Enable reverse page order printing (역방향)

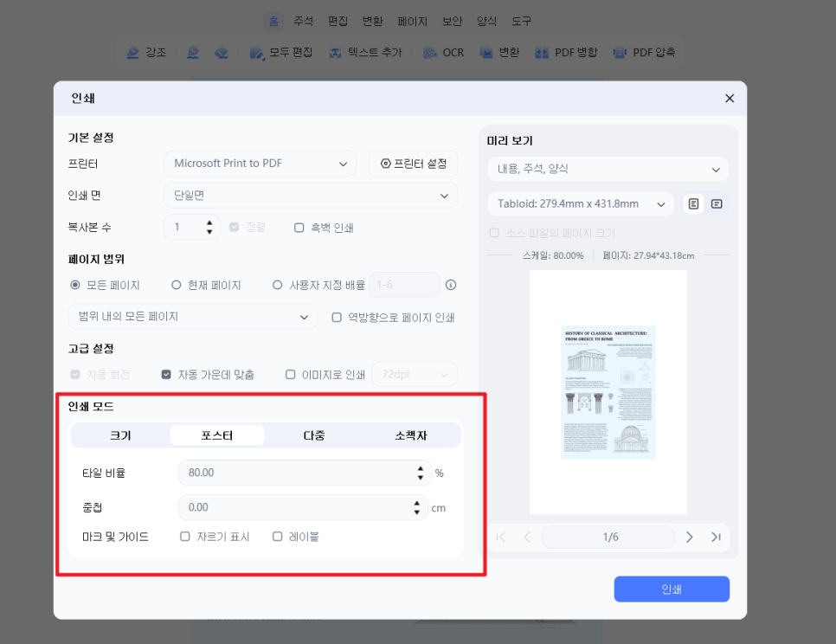click(337, 318)
